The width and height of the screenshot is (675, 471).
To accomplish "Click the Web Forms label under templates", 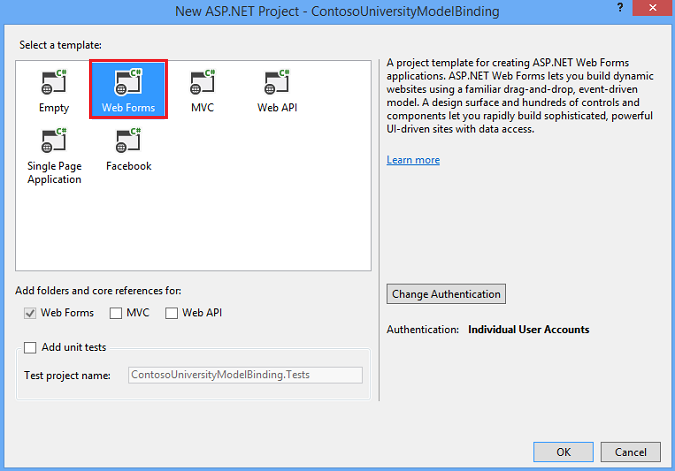I will [x=128, y=108].
